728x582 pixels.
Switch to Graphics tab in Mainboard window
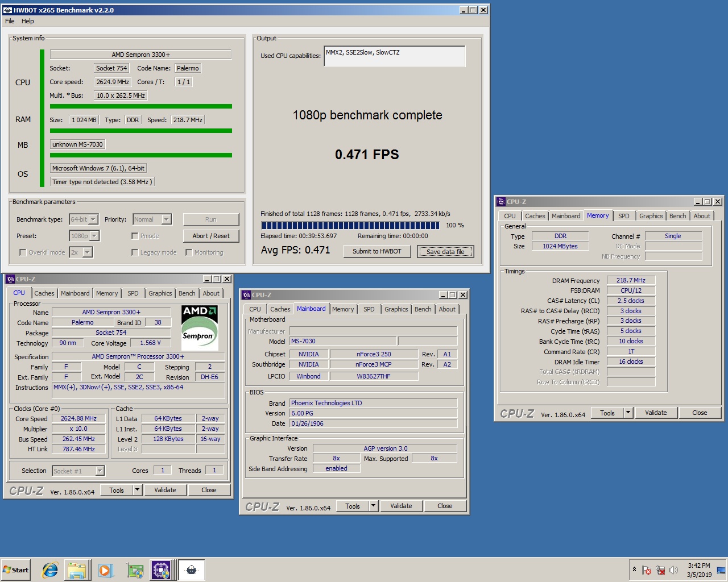tap(396, 309)
